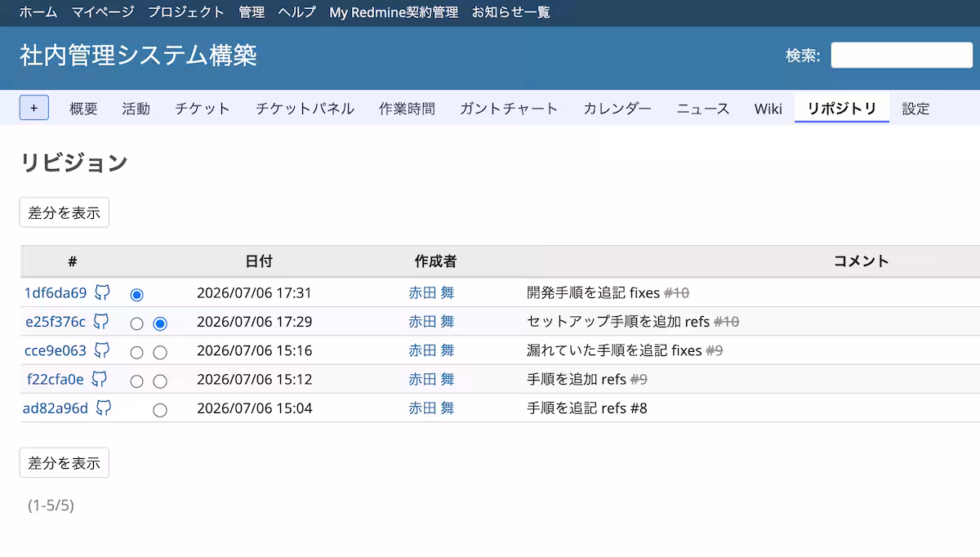Focus the 検索 search field

[x=902, y=56]
